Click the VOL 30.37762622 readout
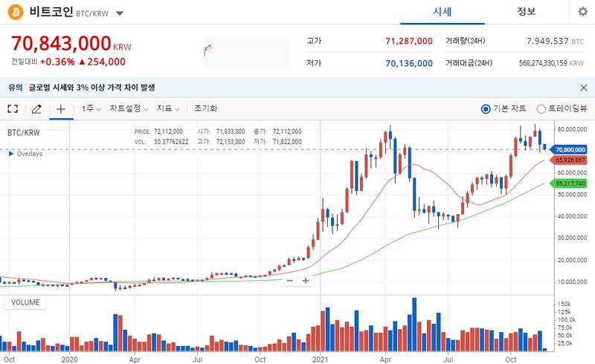 coord(161,142)
